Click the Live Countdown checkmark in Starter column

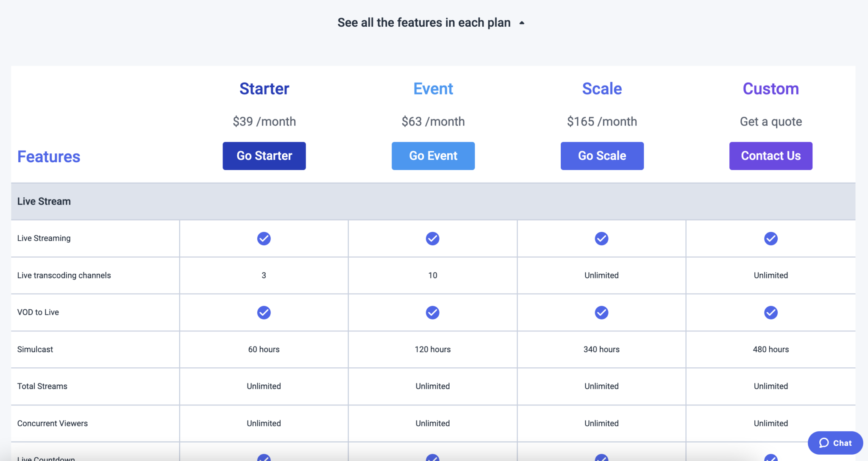tap(264, 458)
